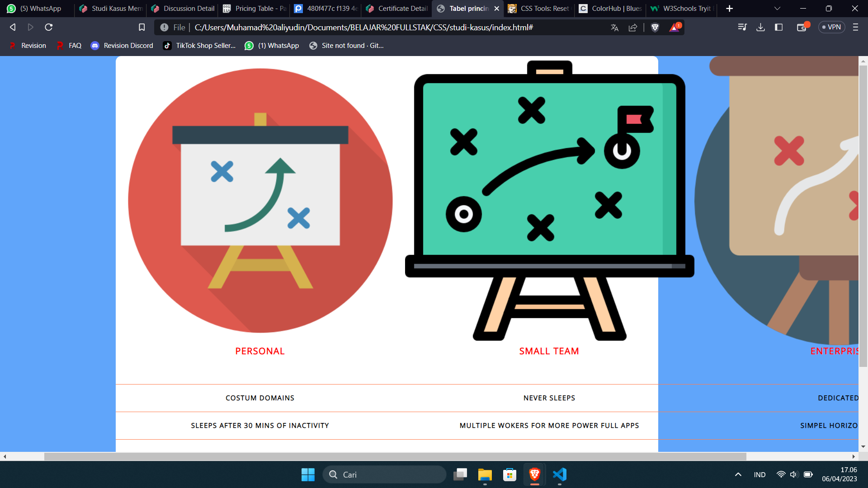Toggle the VPN button in the toolbar
Screen dimensions: 868x488
pyautogui.click(x=831, y=27)
